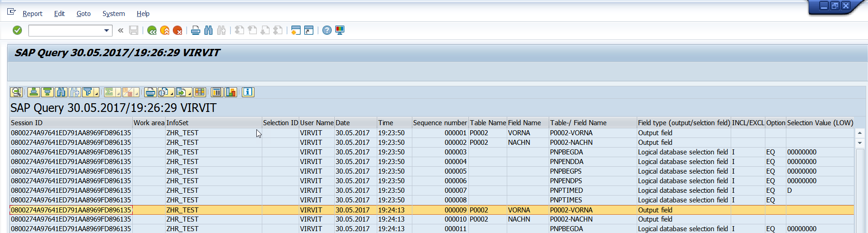Select the PNPBEGPS field name cell
The height and width of the screenshot is (233, 868).
point(593,171)
